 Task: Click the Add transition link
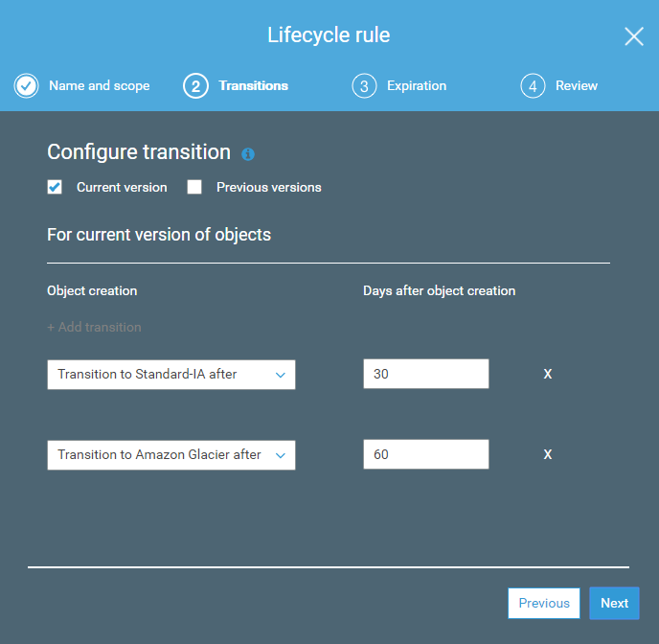click(x=94, y=327)
